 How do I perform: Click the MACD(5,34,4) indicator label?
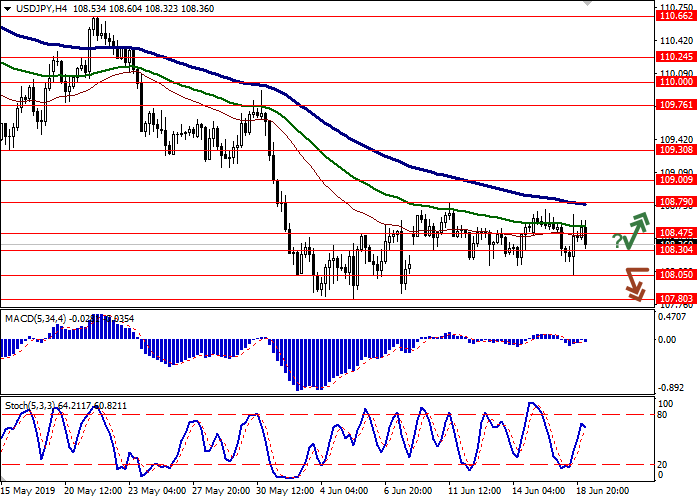pos(32,318)
